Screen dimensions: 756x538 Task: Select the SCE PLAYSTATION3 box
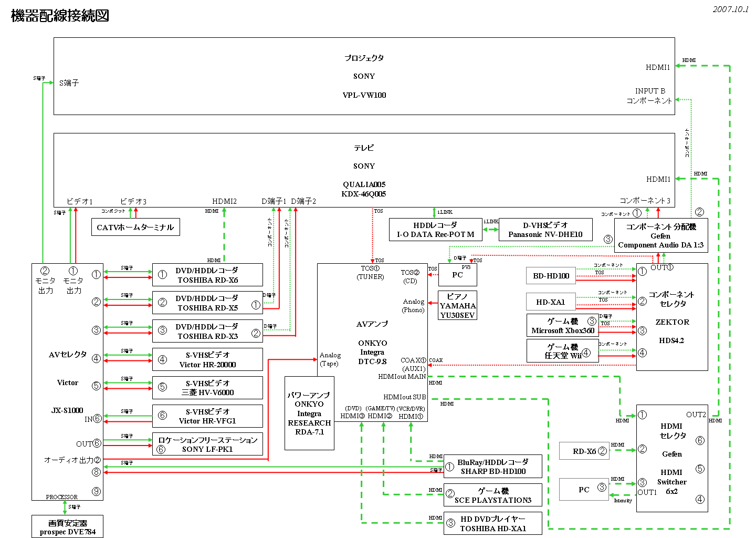(x=492, y=495)
